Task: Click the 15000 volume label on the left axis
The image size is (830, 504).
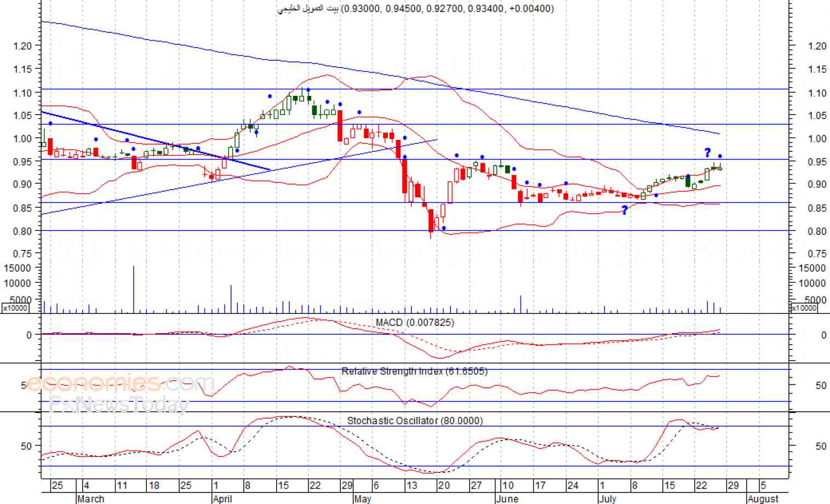Action: tap(17, 268)
